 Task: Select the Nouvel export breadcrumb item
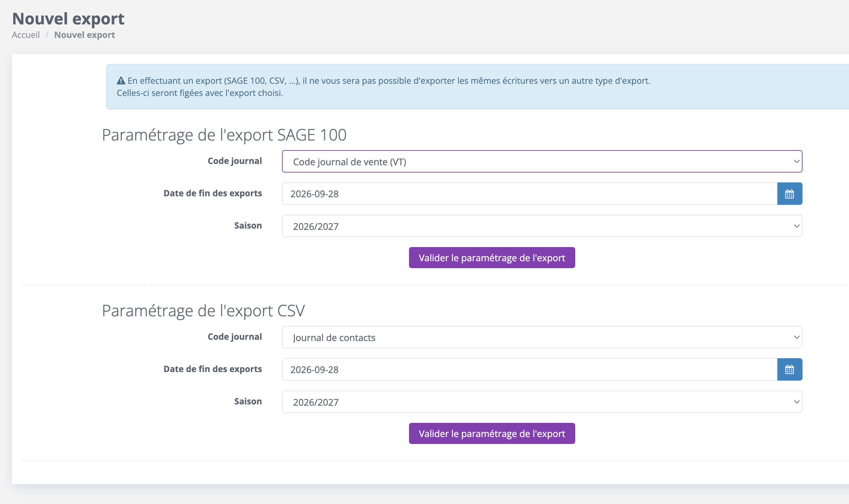tap(84, 35)
